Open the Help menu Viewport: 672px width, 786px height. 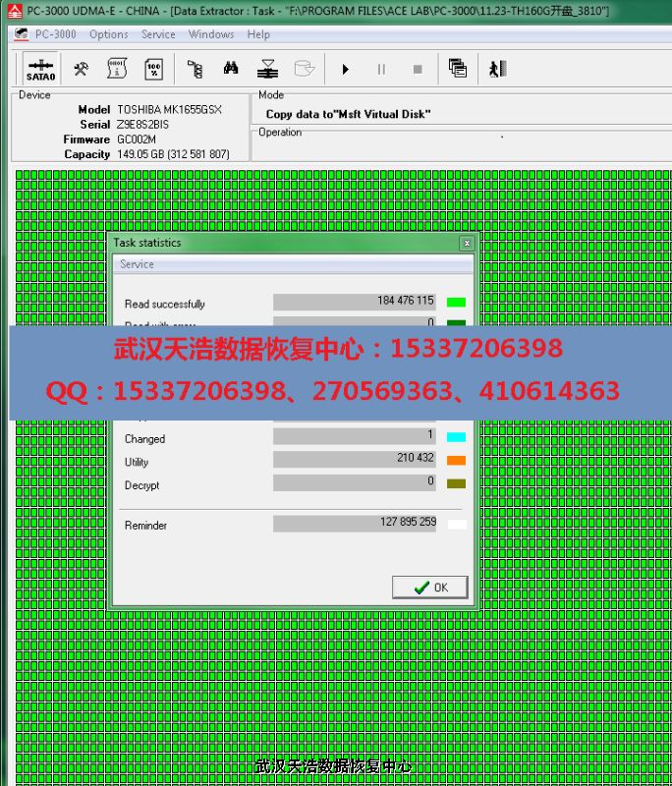coord(258,34)
